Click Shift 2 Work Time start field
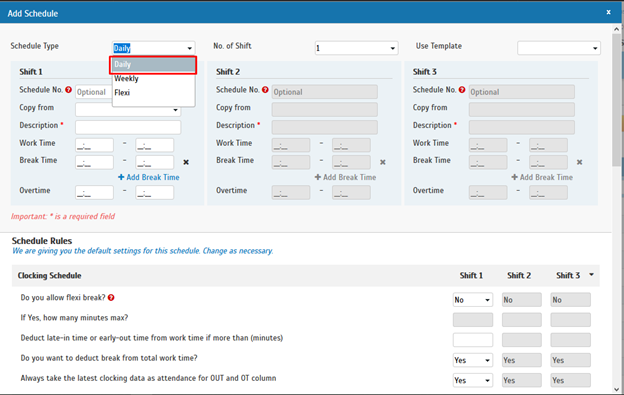 [x=291, y=145]
